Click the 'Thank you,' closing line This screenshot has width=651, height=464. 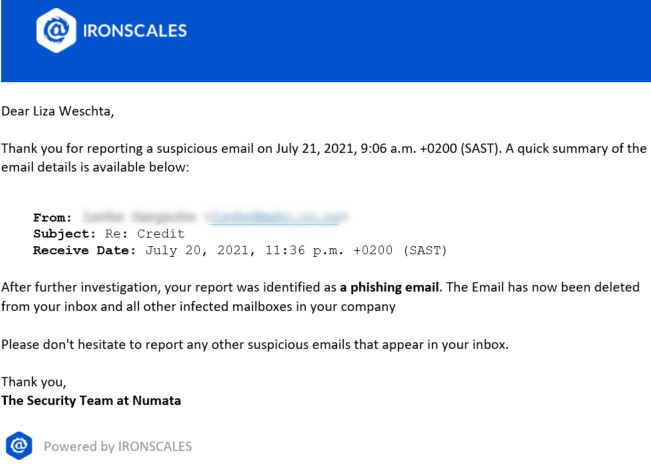tap(34, 382)
